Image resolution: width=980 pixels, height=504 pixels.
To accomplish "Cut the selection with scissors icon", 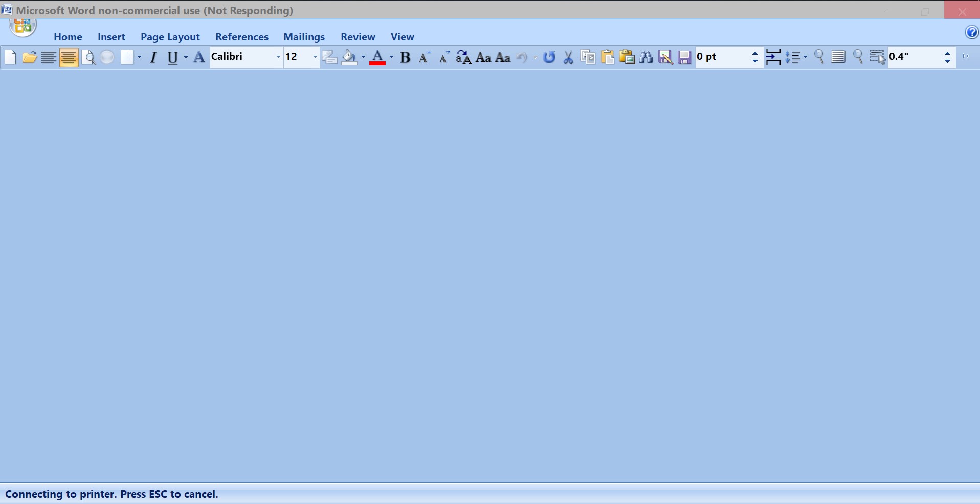I will (x=568, y=57).
